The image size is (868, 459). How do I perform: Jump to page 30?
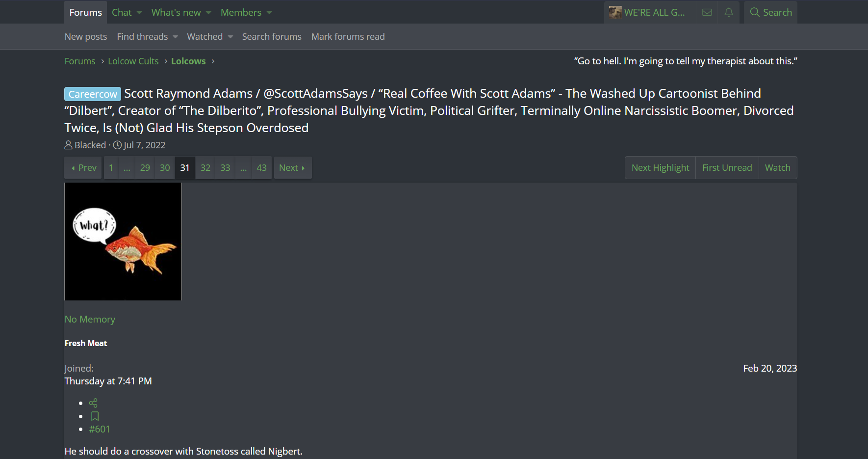(x=165, y=168)
